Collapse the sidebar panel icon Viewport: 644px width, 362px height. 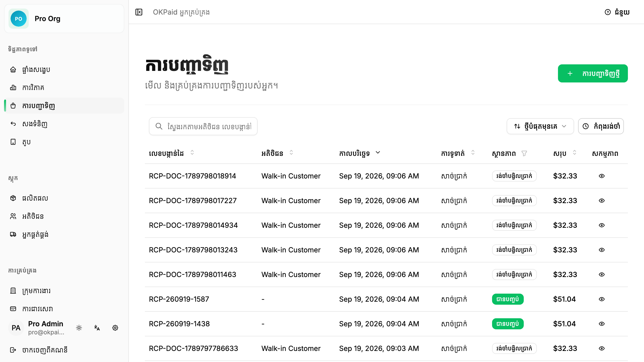click(139, 12)
